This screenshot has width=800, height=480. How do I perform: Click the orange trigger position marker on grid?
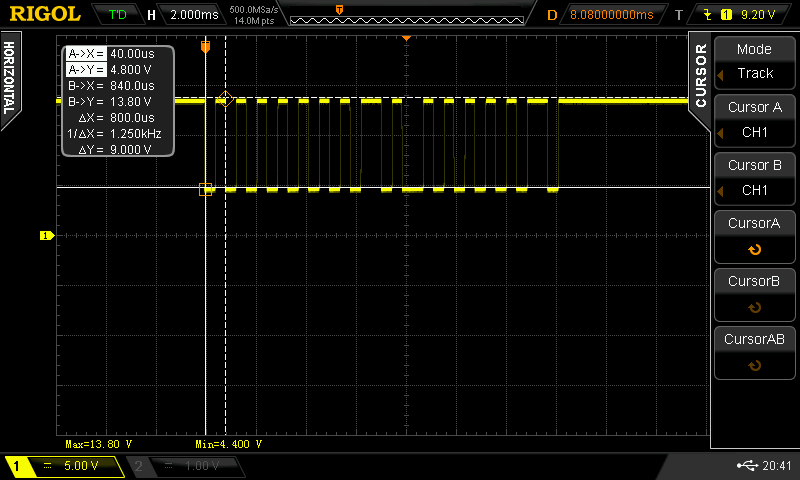click(205, 47)
